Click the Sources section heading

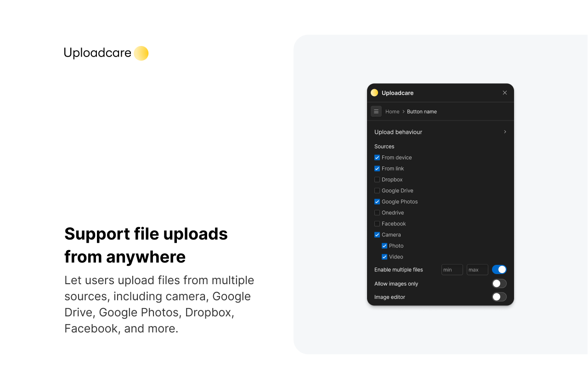[x=384, y=147]
